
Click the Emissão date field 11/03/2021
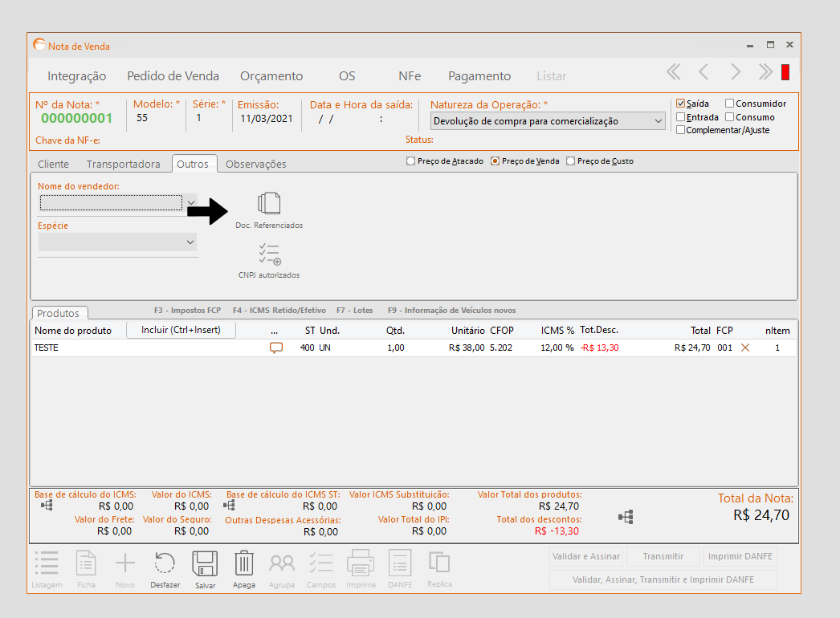[x=267, y=118]
